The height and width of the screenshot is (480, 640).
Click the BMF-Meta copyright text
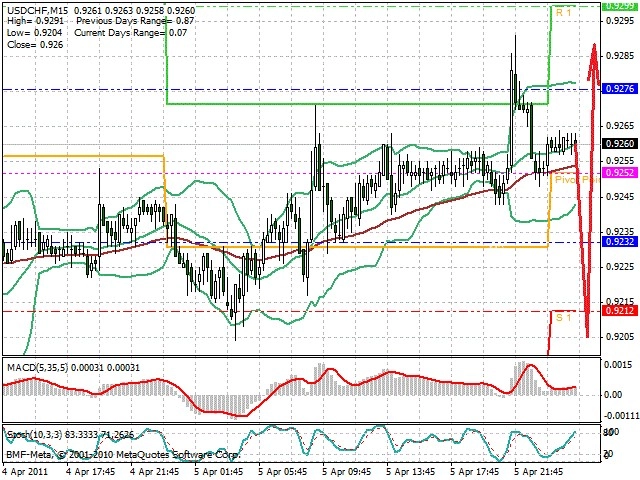(123, 454)
